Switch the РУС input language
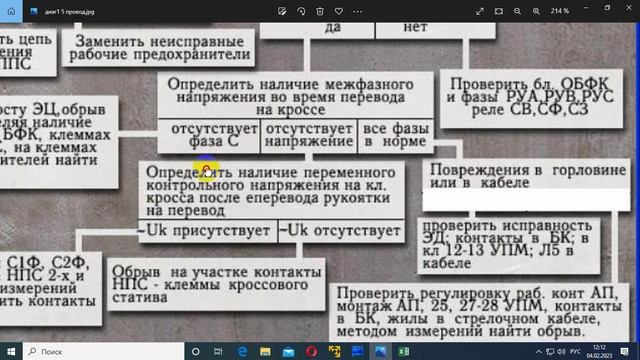Screen dimensions: 640x360 [x=576, y=351]
